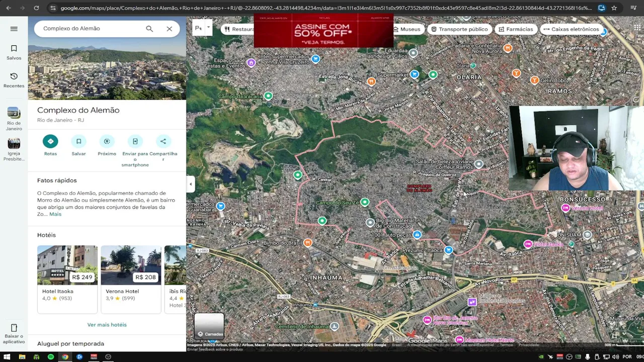Image resolution: width=644 pixels, height=362 pixels.
Task: Click the Compartilhar share button
Action: point(163,141)
